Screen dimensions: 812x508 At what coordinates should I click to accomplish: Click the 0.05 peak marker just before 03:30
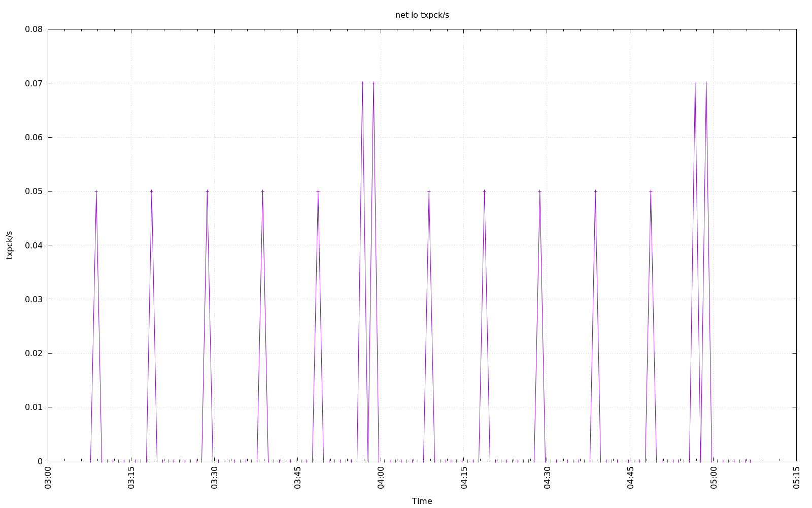[207, 191]
